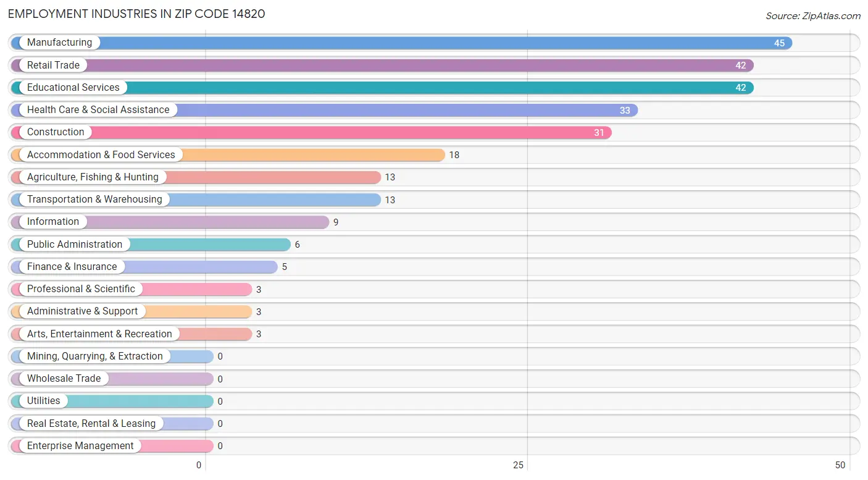Click the x-axis label 50
The height and width of the screenshot is (480, 868).
point(840,465)
